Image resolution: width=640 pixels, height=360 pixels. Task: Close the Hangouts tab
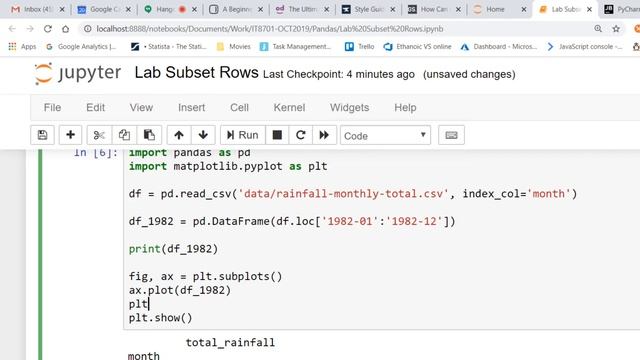194,9
